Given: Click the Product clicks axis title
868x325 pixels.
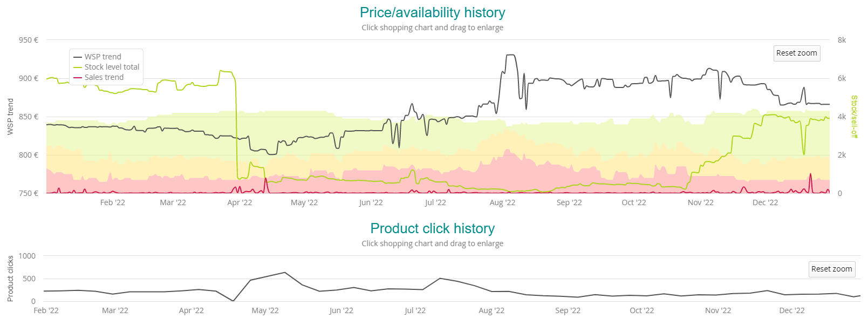Looking at the screenshot, I should pyautogui.click(x=10, y=279).
